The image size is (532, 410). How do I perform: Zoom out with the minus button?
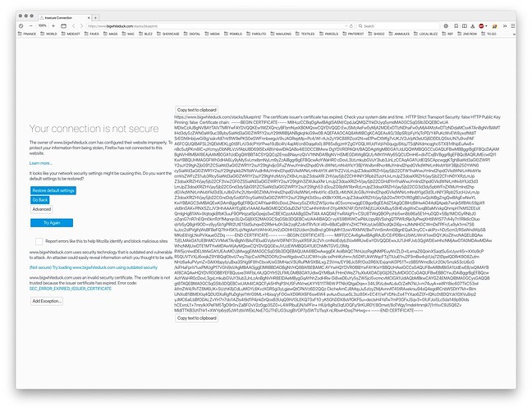click(31, 25)
